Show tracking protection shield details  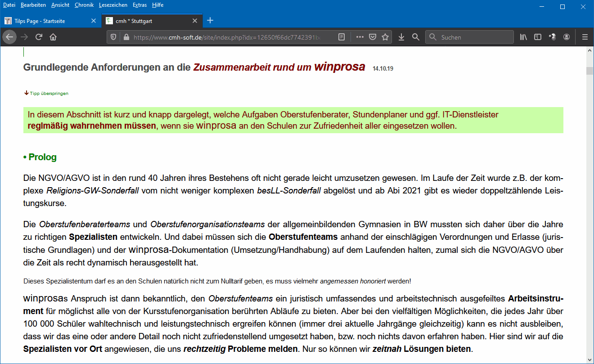(x=114, y=37)
